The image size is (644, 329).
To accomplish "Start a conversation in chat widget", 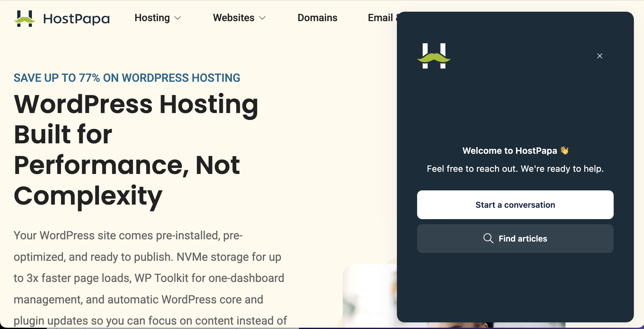I will 515,205.
